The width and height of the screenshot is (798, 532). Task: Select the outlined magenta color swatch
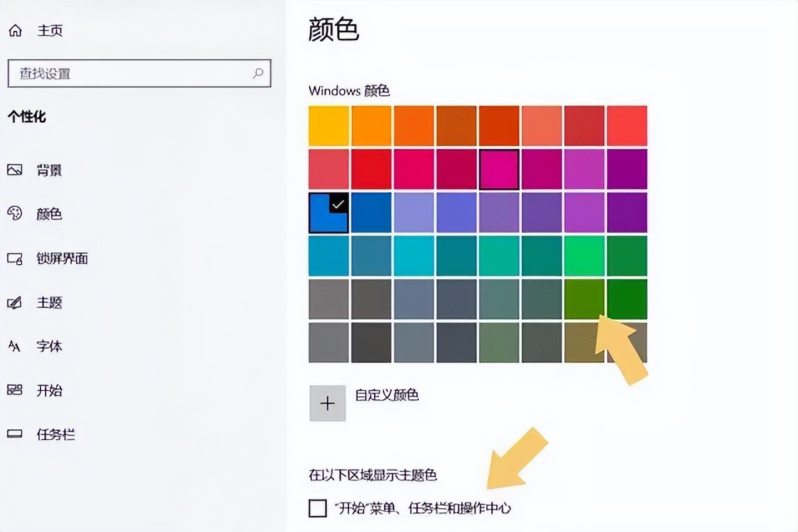[499, 169]
